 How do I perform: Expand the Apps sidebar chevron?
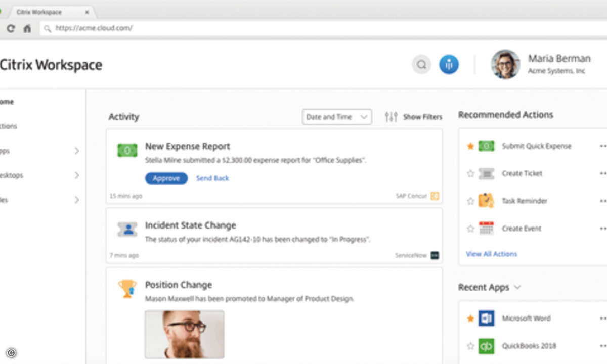pos(77,151)
